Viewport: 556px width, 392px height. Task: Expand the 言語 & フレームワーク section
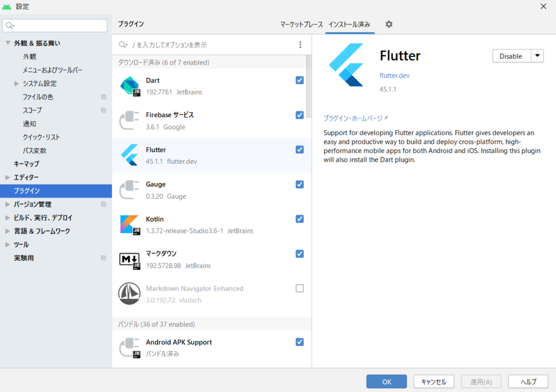coord(8,231)
